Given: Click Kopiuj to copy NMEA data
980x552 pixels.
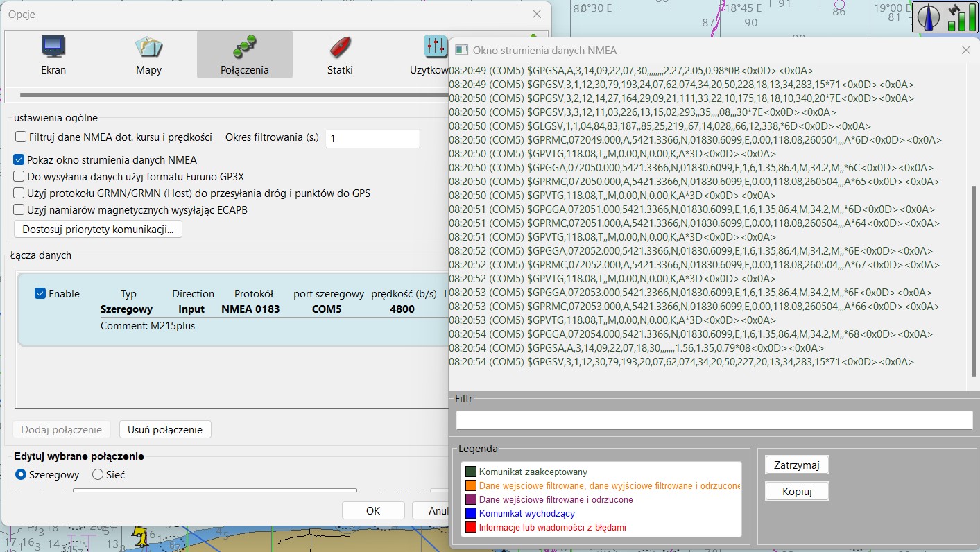Looking at the screenshot, I should point(797,491).
